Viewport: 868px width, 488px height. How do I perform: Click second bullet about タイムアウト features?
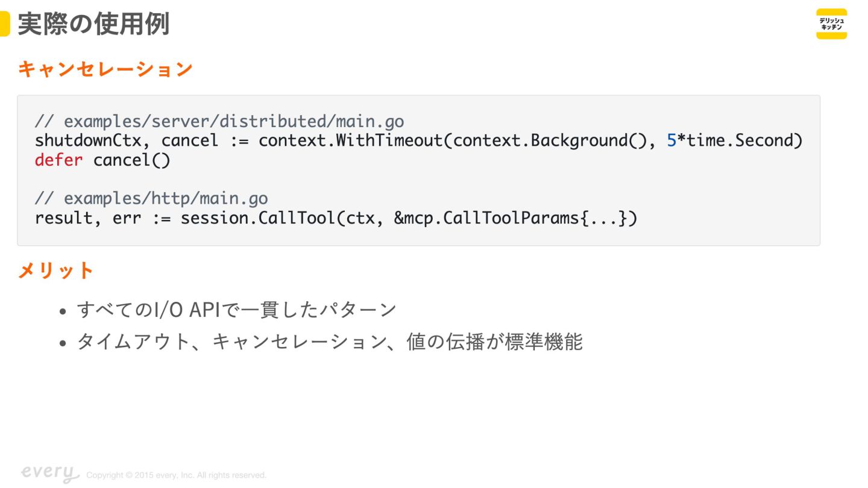click(329, 342)
